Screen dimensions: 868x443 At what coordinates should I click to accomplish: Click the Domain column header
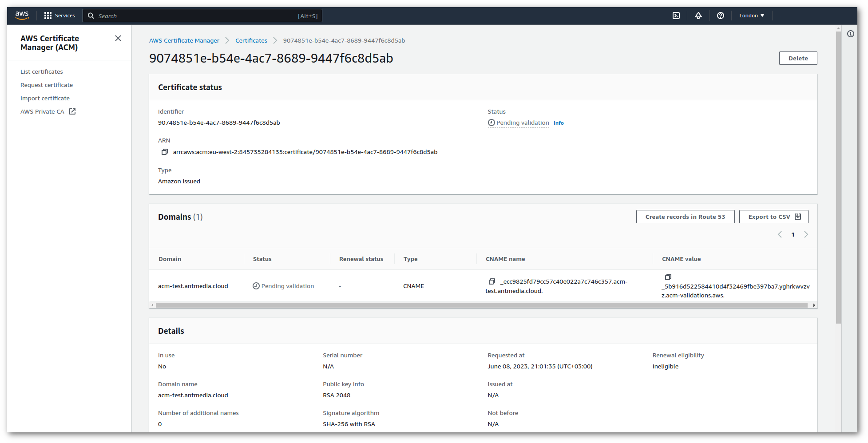tap(170, 259)
